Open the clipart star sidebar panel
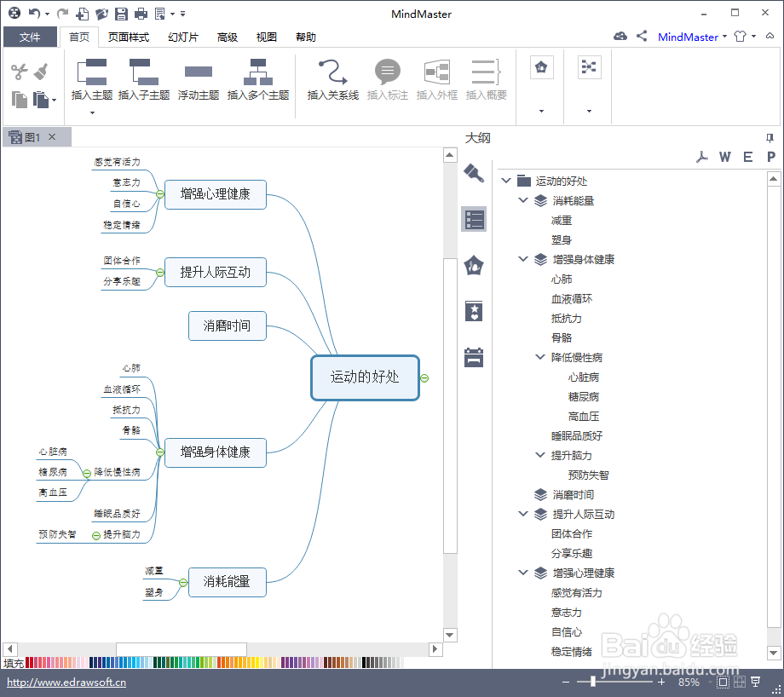 474,311
